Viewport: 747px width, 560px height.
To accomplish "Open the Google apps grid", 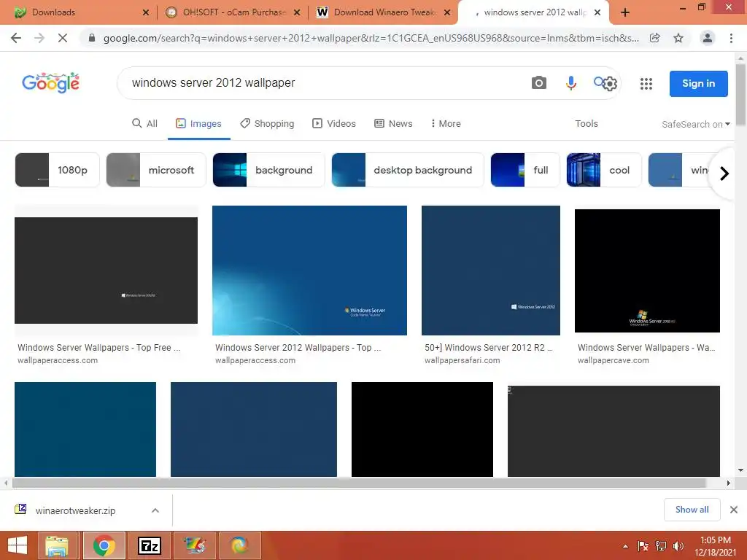I will [x=646, y=84].
